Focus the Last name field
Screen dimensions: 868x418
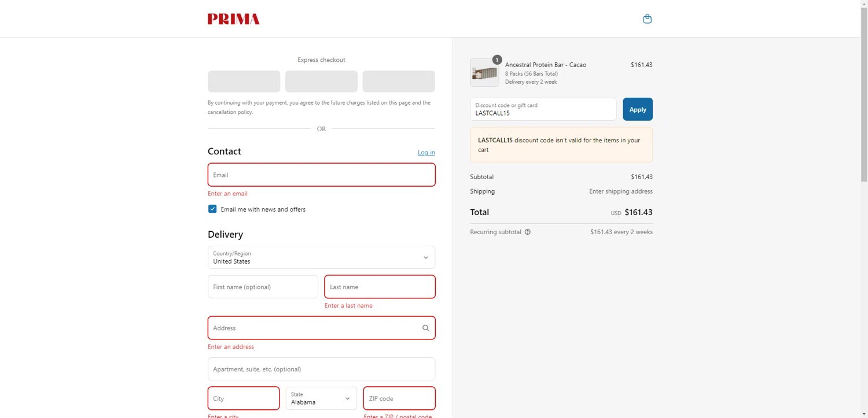[380, 287]
